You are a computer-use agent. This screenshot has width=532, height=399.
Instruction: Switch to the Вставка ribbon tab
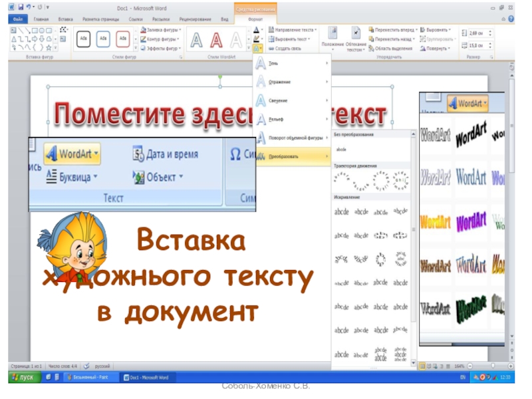pyautogui.click(x=65, y=19)
